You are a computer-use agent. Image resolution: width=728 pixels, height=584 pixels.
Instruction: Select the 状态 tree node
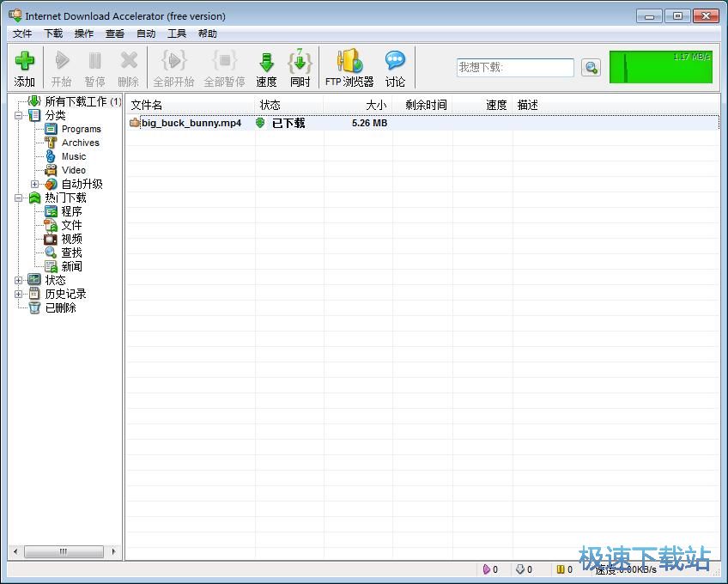tap(55, 280)
